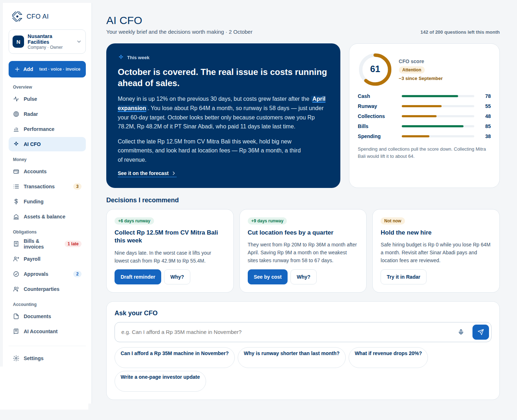Click the Pulse heartbeat icon

(x=16, y=99)
